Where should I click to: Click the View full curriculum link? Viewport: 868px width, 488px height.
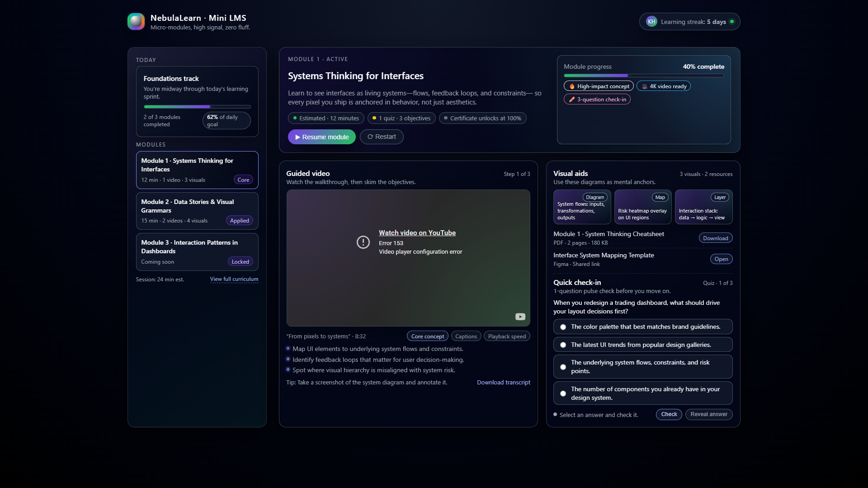[234, 279]
